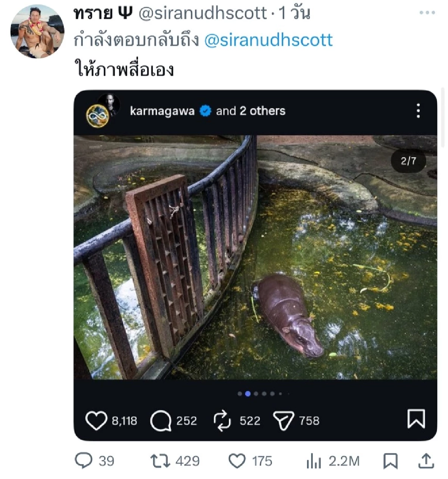Click karmagawa's verified blue checkmark badge
The image size is (448, 479).
pos(205,110)
